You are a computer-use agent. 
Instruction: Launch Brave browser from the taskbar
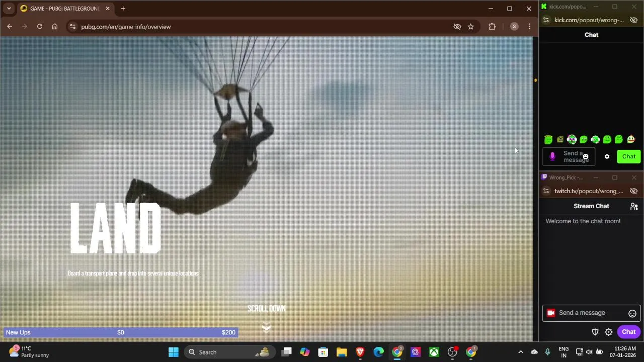coord(360,352)
